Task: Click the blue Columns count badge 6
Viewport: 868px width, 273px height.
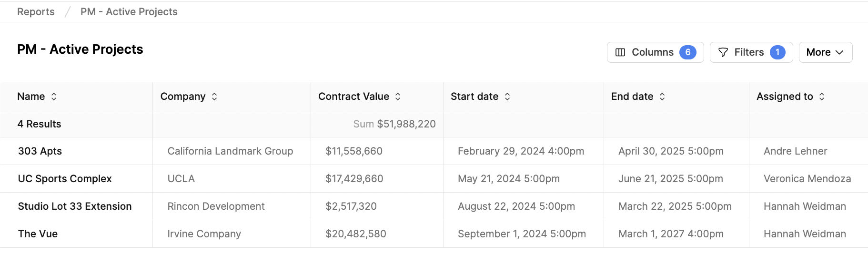Action: click(688, 52)
